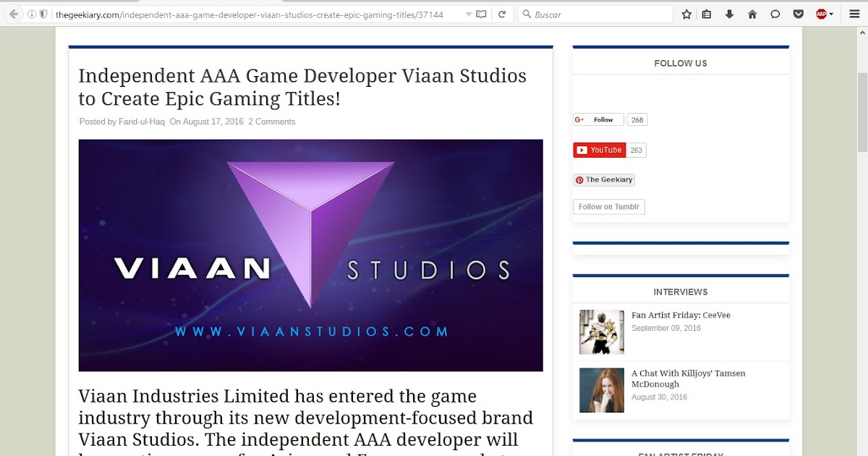Click Tamsen McDonough interview thumbnail

(602, 390)
